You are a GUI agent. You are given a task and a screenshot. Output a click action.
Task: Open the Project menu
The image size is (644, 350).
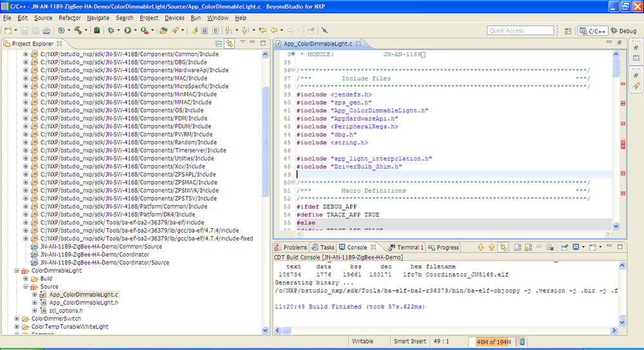click(149, 17)
